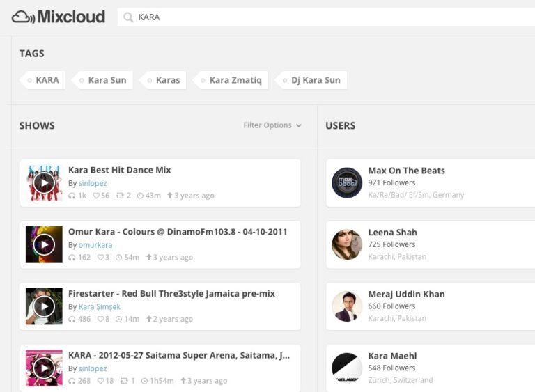
Task: Open Omur Kara Colours DinamoFm103.8 title
Action: 178,232
